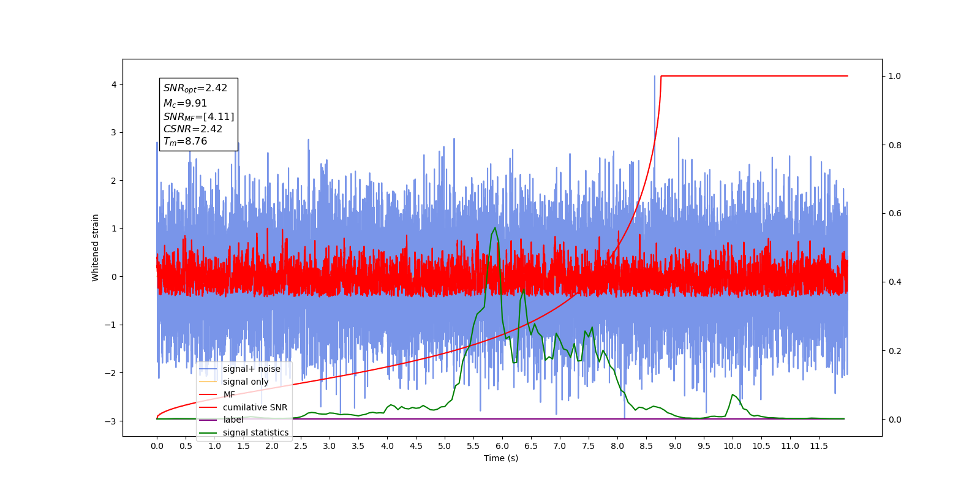Click the red line sample beside 'cumilative SNR'
Viewport: 980px width, 490px height.
(208, 407)
